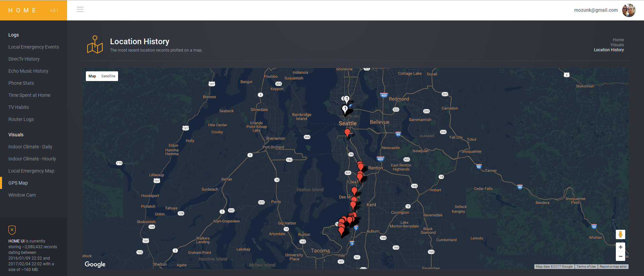Click the mozunk@gmail.com account name

pos(596,10)
